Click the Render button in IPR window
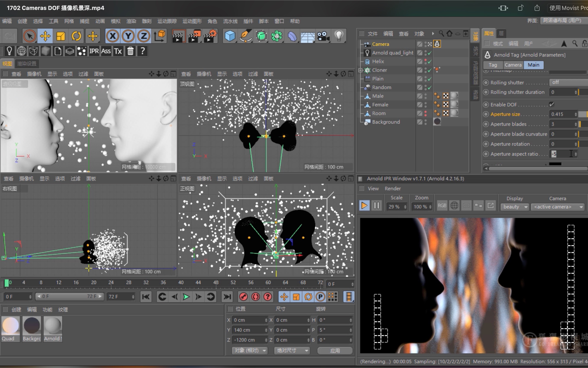Image resolution: width=588 pixels, height=368 pixels. pos(390,188)
